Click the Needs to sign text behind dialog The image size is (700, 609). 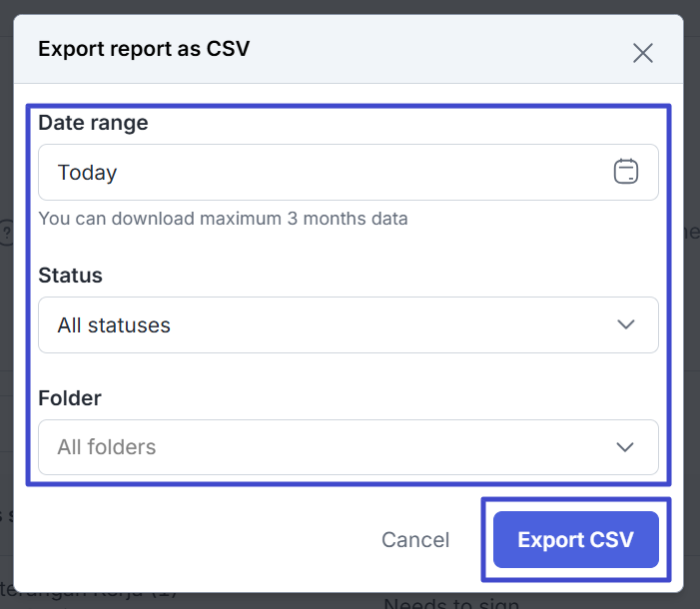(x=451, y=603)
